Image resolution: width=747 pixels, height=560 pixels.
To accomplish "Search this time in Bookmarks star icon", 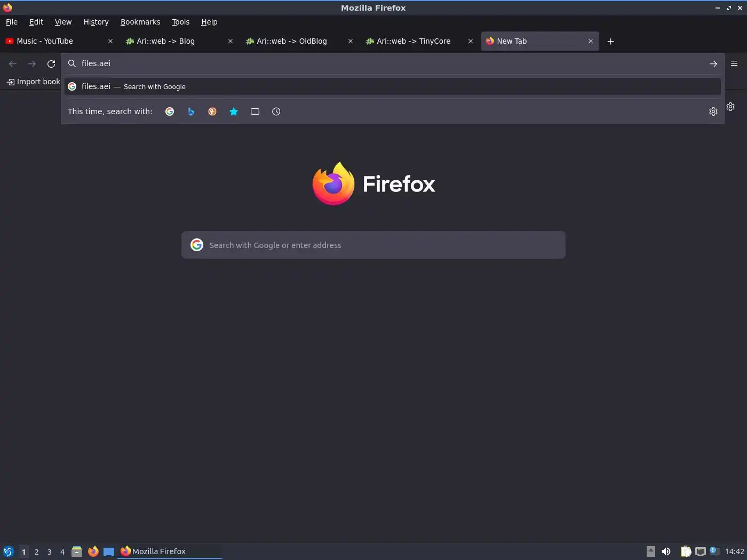I will [x=234, y=111].
